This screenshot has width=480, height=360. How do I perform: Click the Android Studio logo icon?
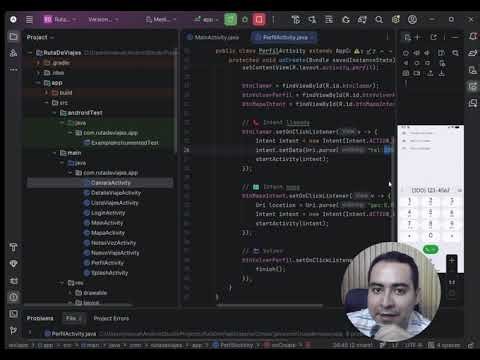(x=13, y=20)
